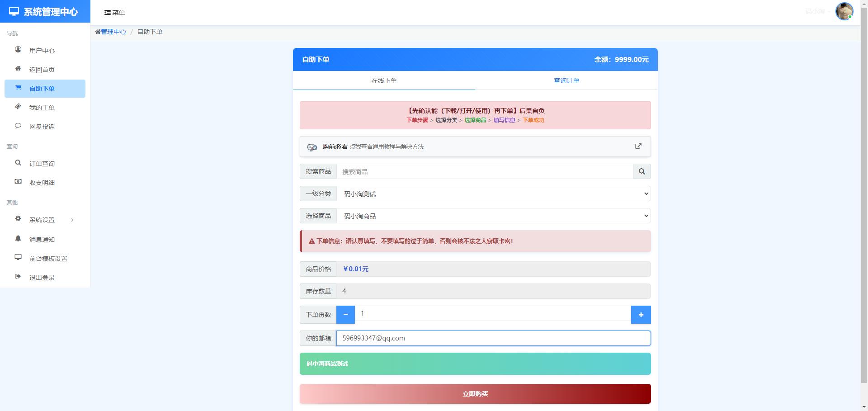Click the 网盘投诉 complaint icon
This screenshot has height=411, width=868.
[18, 126]
